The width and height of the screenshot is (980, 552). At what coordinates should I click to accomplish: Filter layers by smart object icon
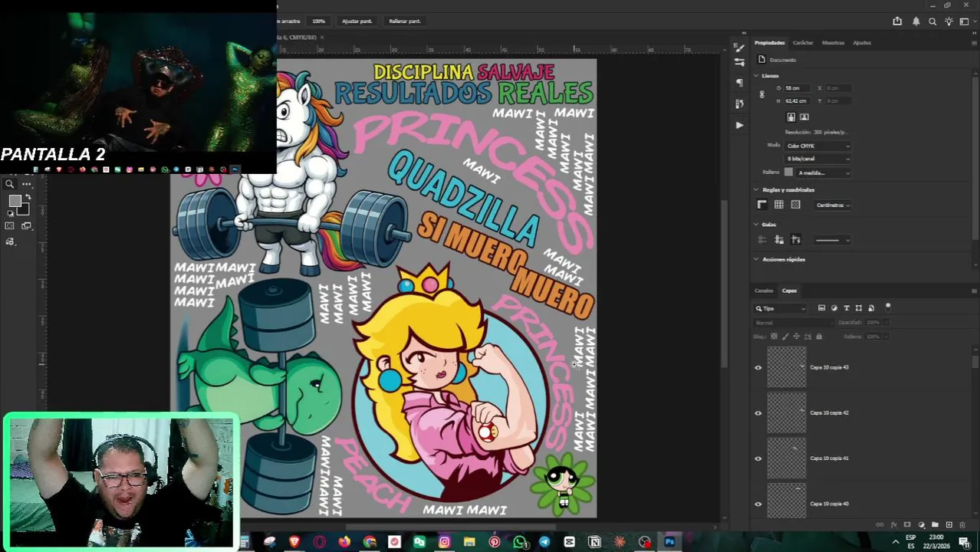point(871,308)
